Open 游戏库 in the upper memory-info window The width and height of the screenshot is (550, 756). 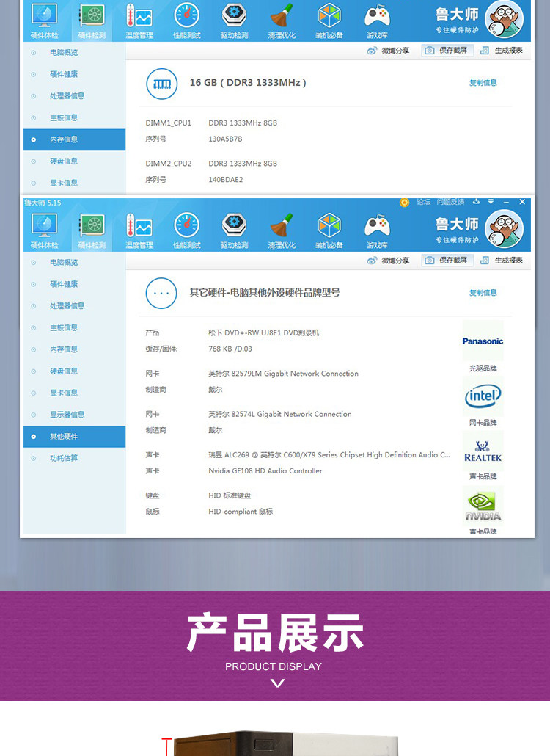point(377,21)
